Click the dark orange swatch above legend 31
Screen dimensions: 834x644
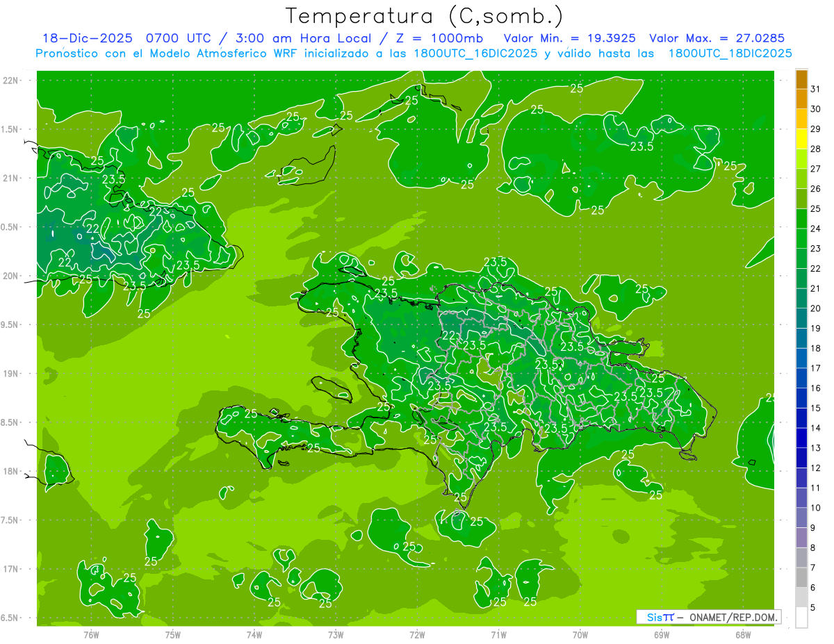click(x=801, y=79)
